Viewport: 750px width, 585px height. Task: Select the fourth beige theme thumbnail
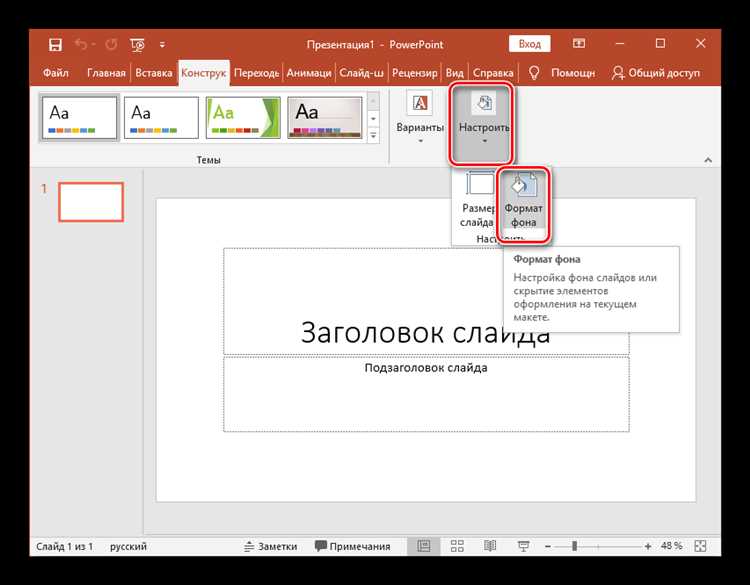pos(325,118)
